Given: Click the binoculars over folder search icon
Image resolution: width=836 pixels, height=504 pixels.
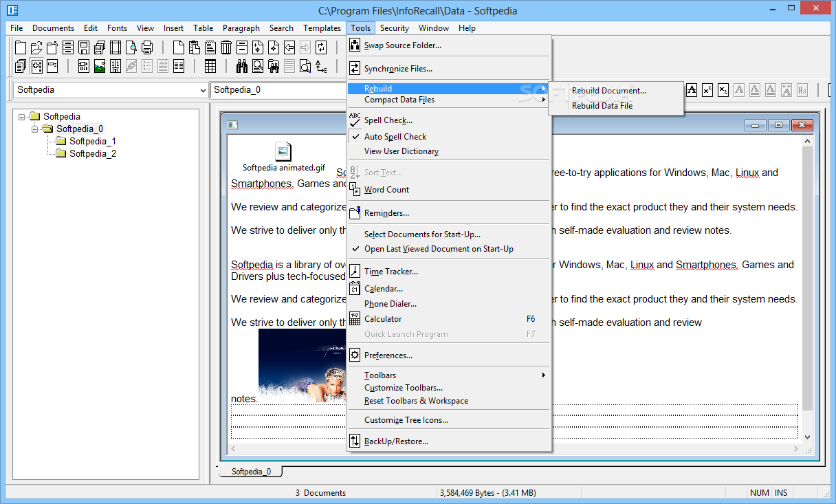Looking at the screenshot, I should tap(274, 66).
